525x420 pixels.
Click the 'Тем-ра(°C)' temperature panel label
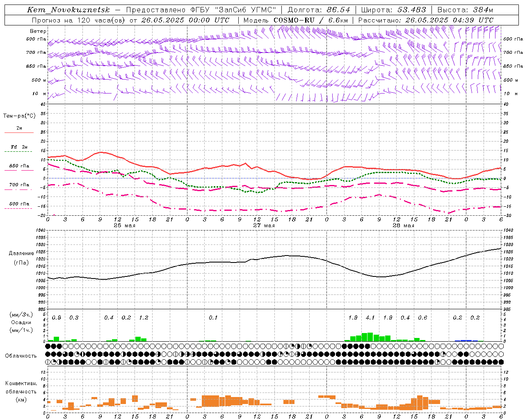coord(19,116)
